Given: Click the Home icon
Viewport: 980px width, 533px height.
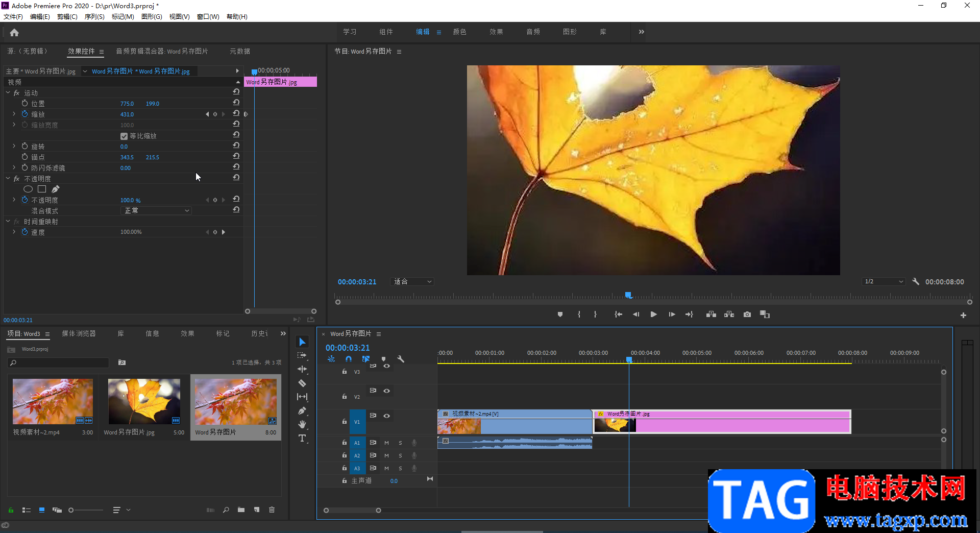Looking at the screenshot, I should coord(14,33).
